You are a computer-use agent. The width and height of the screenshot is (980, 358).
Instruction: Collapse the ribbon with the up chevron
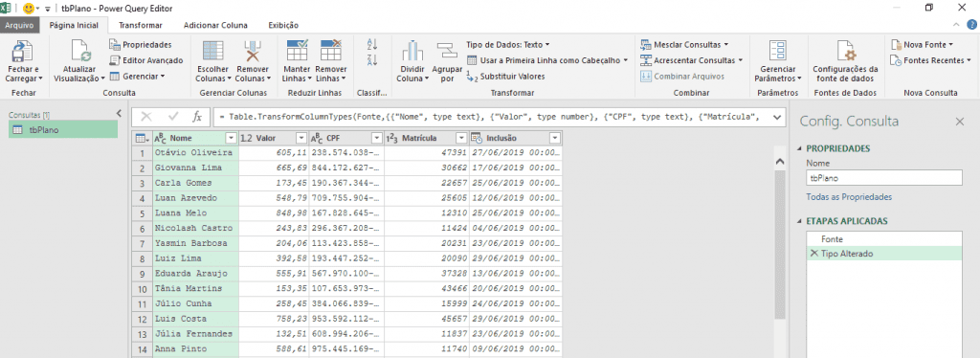[956, 25]
